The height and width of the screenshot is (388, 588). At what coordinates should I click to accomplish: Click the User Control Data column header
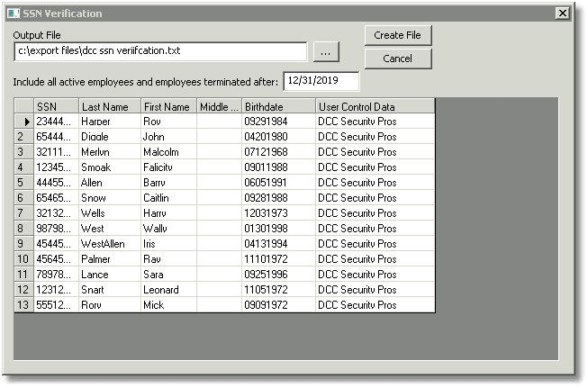(x=375, y=106)
